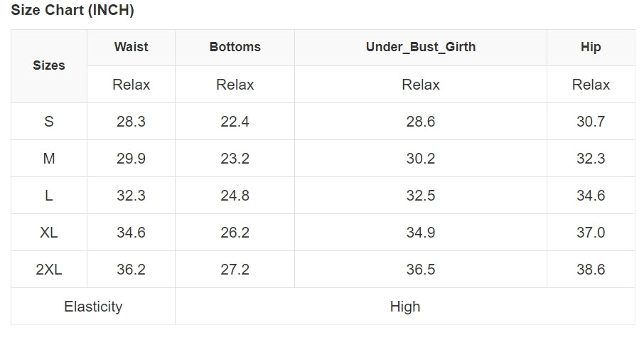Select bottoms value 23.2 for size M
Viewport: 644px width, 340px height.
235,159
